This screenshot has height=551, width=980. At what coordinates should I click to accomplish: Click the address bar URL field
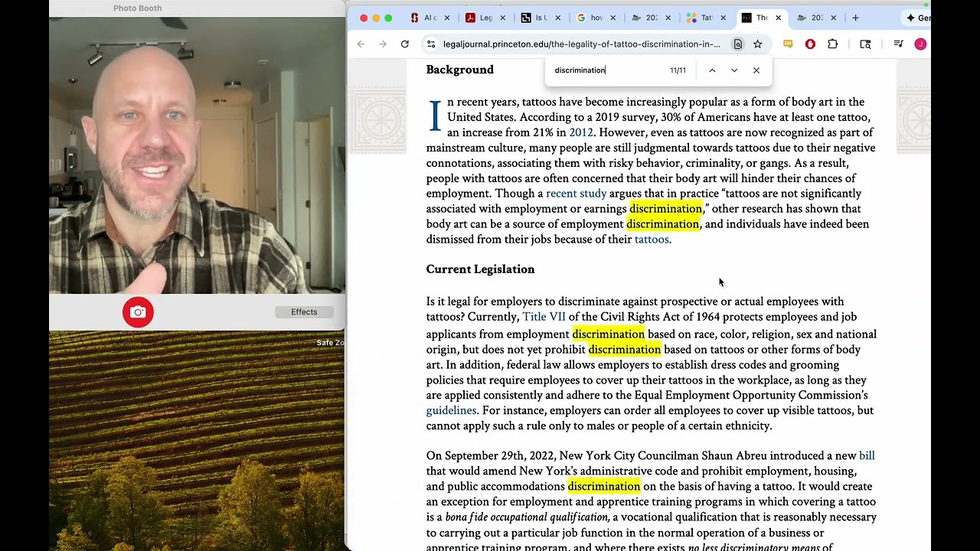point(581,44)
